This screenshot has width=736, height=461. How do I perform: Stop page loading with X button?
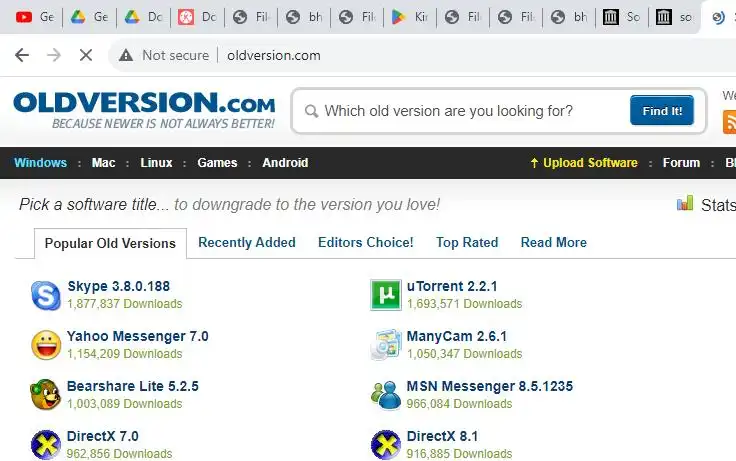pyautogui.click(x=86, y=55)
